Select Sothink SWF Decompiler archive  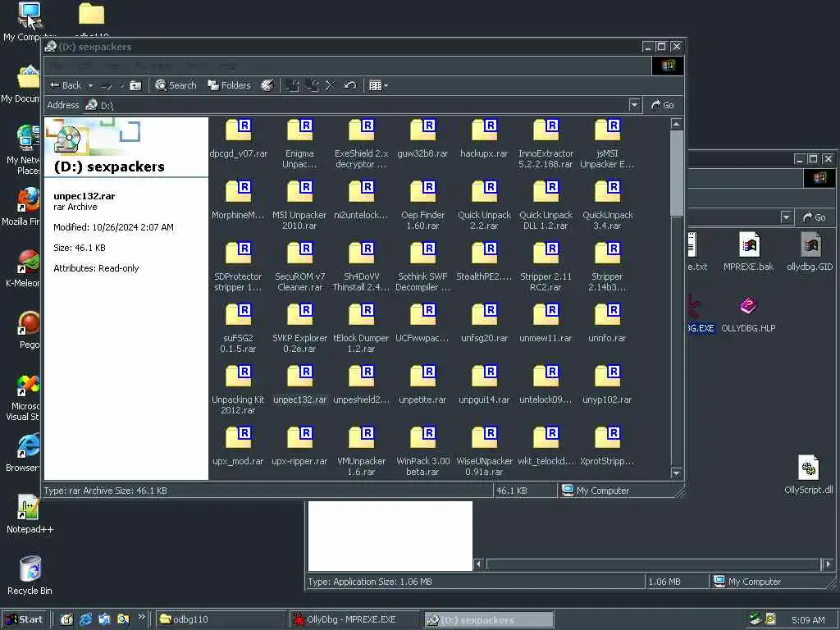pos(422,267)
